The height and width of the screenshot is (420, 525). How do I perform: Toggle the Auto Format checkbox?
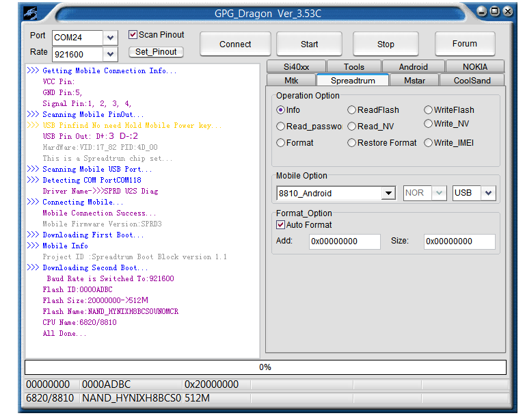coord(281,225)
